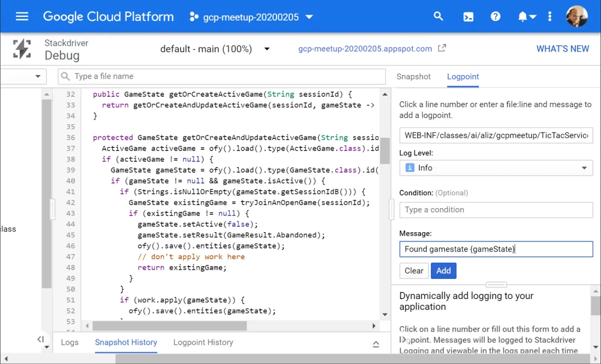Image resolution: width=601 pixels, height=364 pixels.
Task: Open the gcp-meetup-20200205.appspot.com link
Action: click(x=365, y=49)
